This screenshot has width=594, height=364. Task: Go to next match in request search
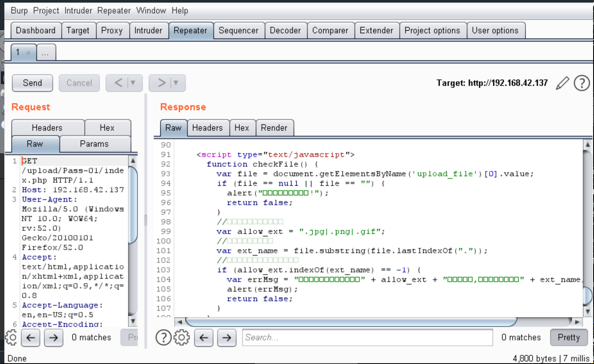(x=53, y=338)
